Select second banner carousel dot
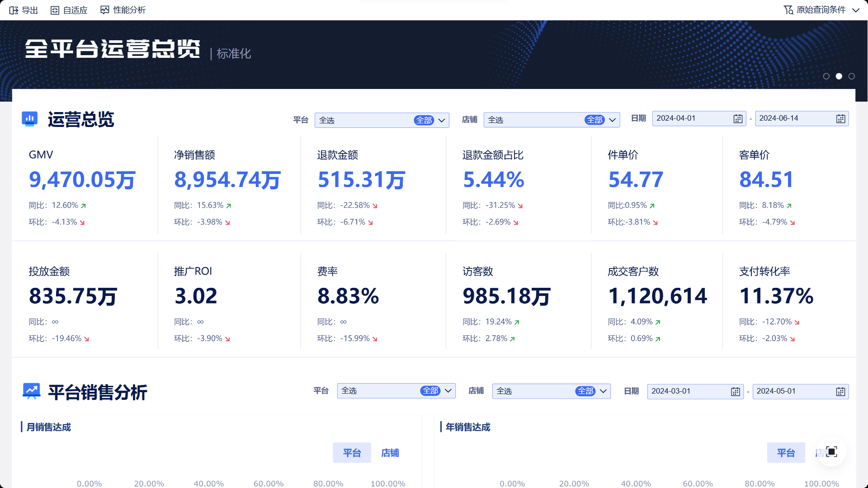The width and height of the screenshot is (868, 488). 839,76
